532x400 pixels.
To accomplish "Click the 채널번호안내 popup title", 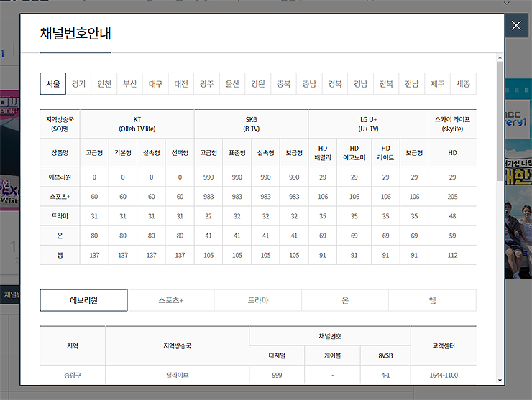I will [x=75, y=34].
